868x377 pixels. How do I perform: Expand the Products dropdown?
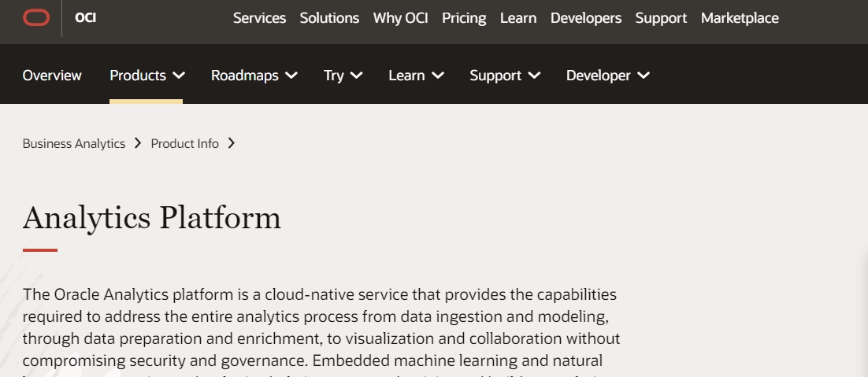(x=147, y=76)
